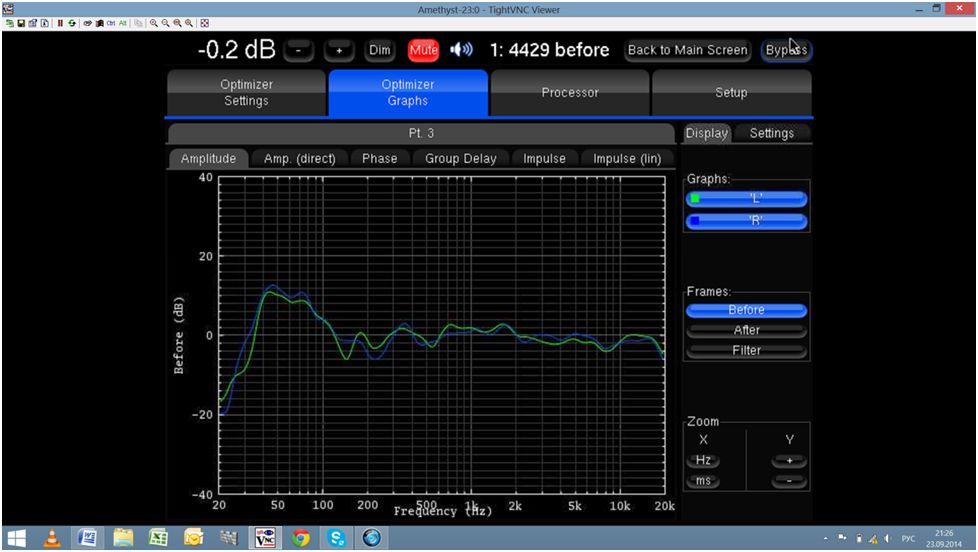Screen dimensions: 978x552
Task: Click the Y zoom minus button
Action: 789,482
